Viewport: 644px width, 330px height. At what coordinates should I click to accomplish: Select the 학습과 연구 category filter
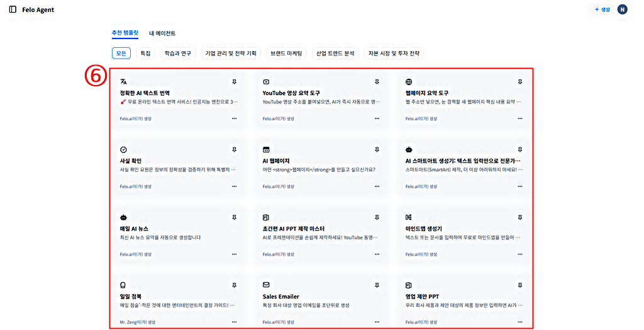[x=178, y=53]
